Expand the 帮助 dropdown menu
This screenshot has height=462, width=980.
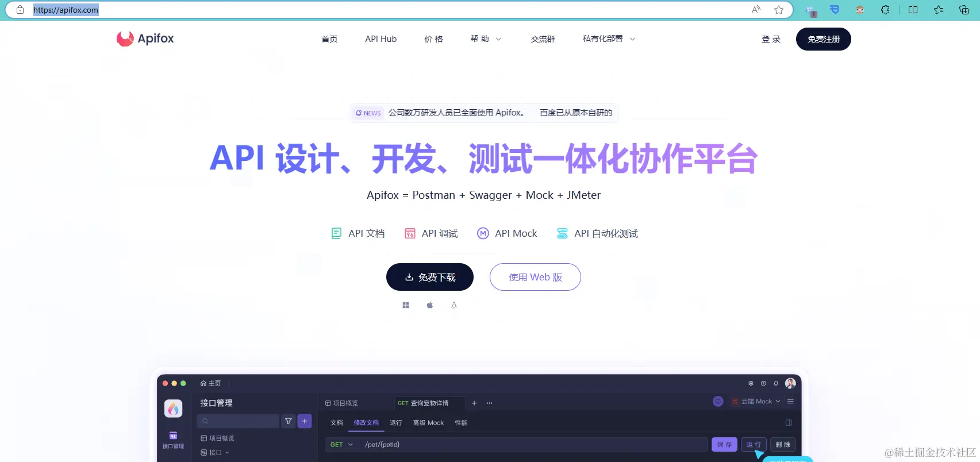[486, 39]
